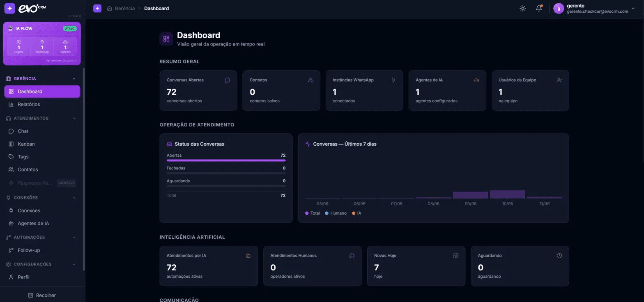Click Respostas Rápidas disabled item

click(42, 183)
